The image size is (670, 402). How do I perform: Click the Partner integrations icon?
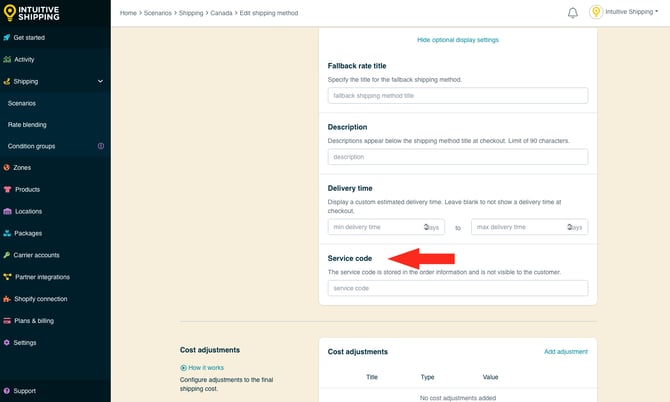[7, 277]
